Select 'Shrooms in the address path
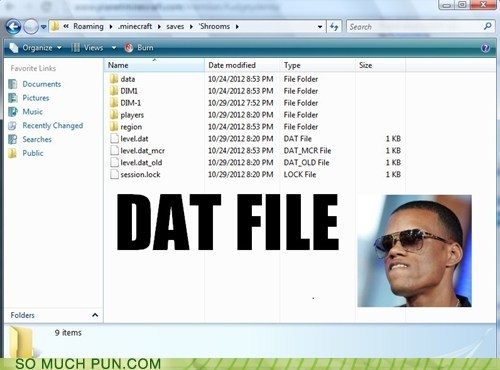 (214, 26)
